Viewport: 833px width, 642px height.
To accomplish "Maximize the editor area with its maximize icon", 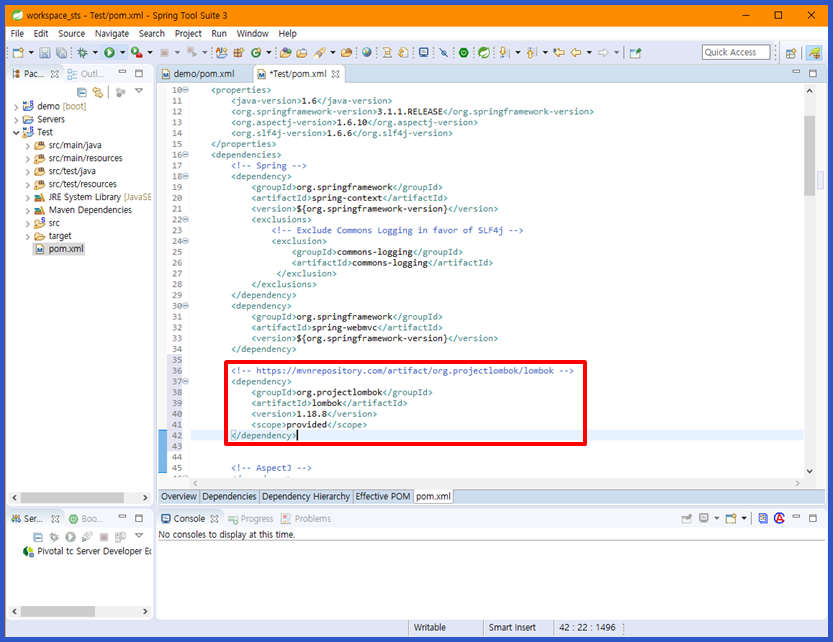I will 813,73.
